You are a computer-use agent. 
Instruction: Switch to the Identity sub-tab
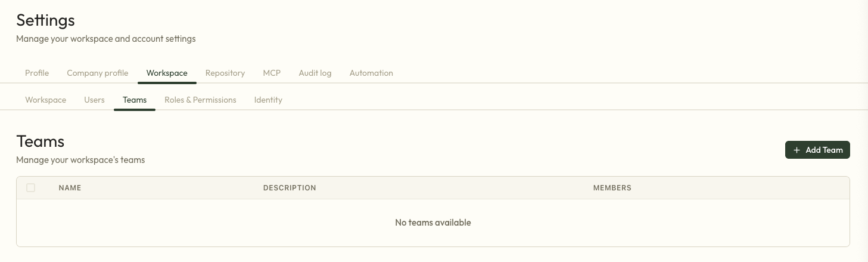tap(268, 100)
